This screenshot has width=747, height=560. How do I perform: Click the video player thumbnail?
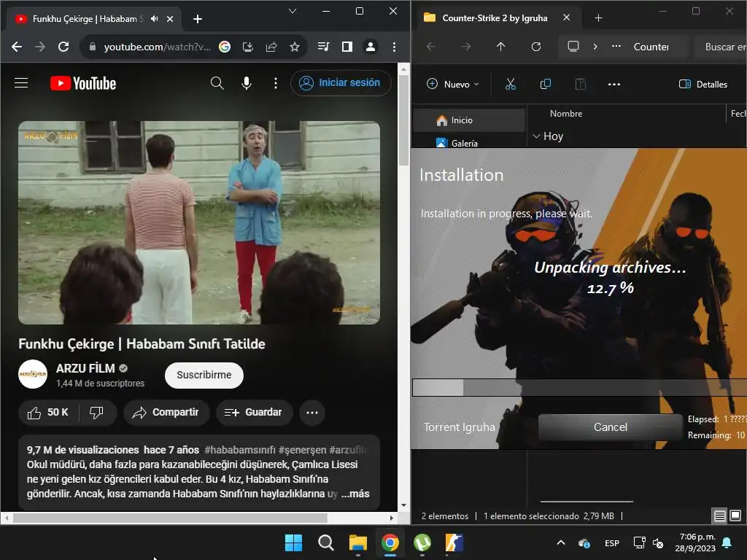tap(199, 223)
